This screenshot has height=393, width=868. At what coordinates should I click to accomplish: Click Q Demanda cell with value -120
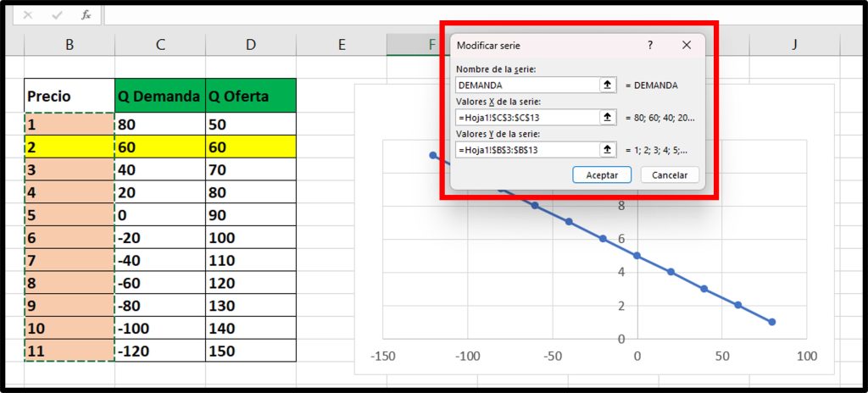point(160,351)
